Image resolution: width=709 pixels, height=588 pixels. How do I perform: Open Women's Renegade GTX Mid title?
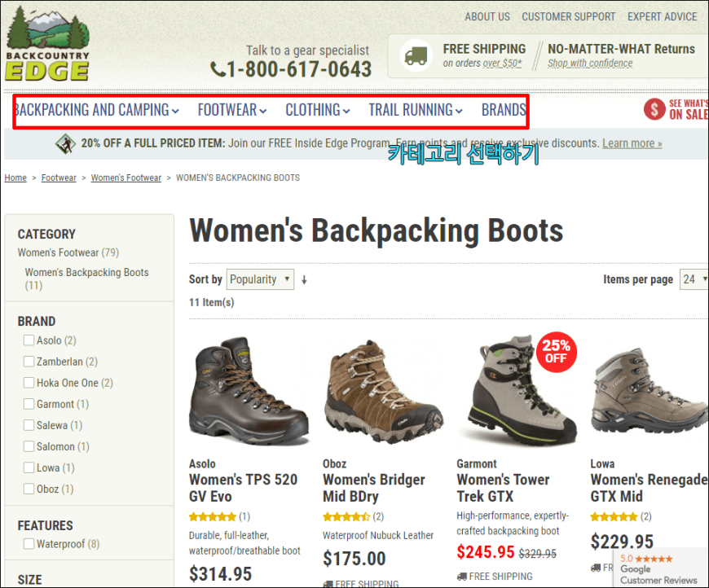tap(650, 488)
